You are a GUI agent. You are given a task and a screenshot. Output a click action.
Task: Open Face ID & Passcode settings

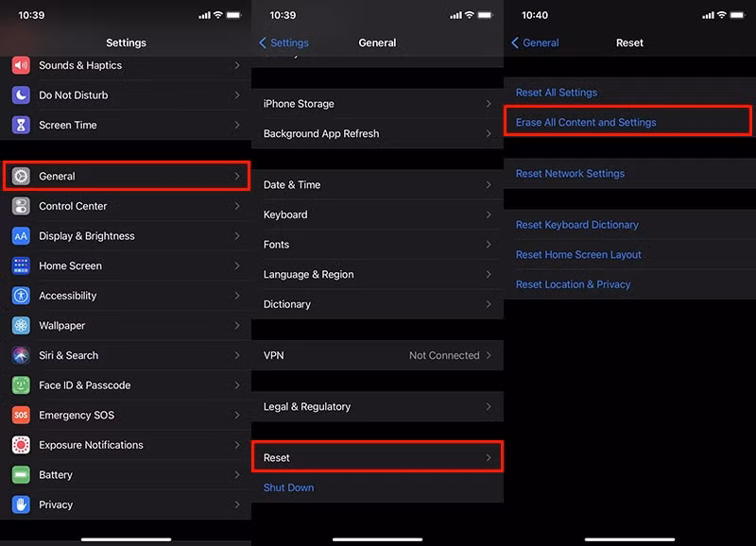(x=127, y=385)
